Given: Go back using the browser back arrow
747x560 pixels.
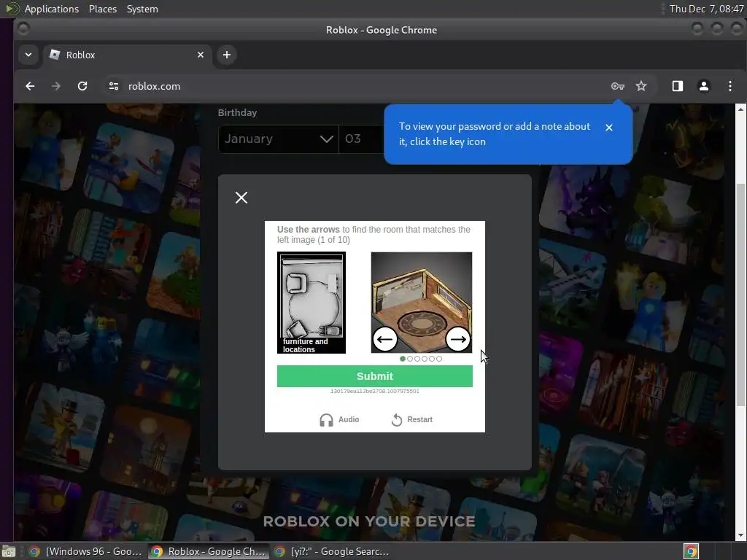Looking at the screenshot, I should coord(30,86).
